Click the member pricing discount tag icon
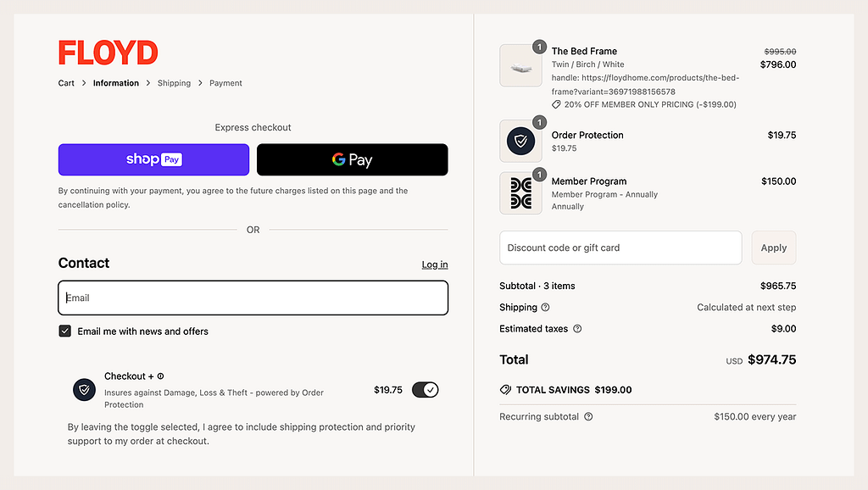 pyautogui.click(x=556, y=104)
